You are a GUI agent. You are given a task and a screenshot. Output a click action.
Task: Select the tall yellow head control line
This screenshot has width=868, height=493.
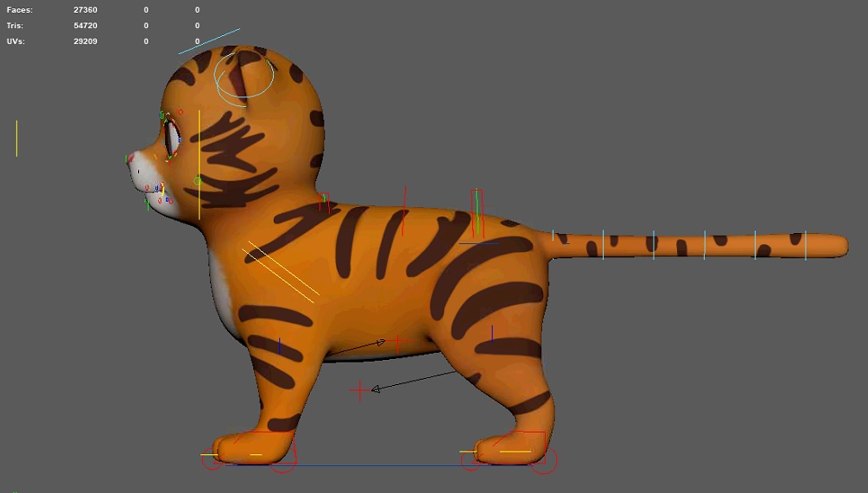(199, 164)
